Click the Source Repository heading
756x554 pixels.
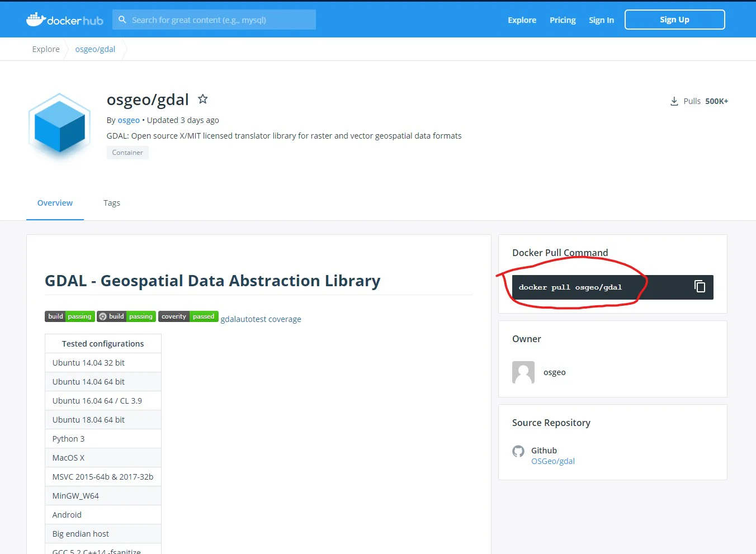(x=551, y=423)
